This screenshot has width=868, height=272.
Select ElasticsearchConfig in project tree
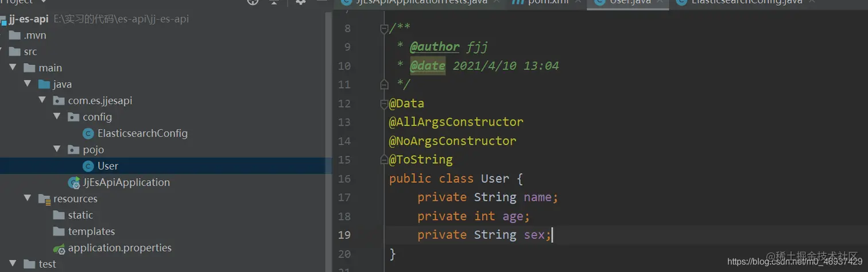(142, 134)
